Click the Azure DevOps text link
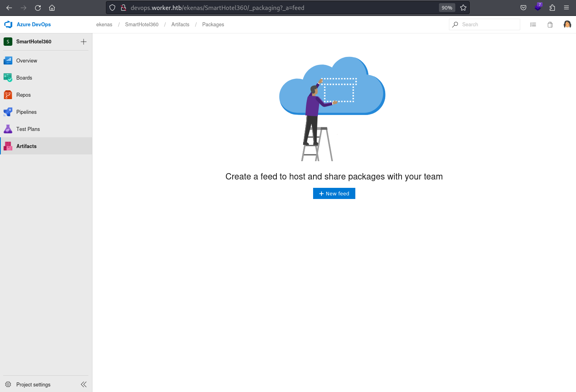 34,24
